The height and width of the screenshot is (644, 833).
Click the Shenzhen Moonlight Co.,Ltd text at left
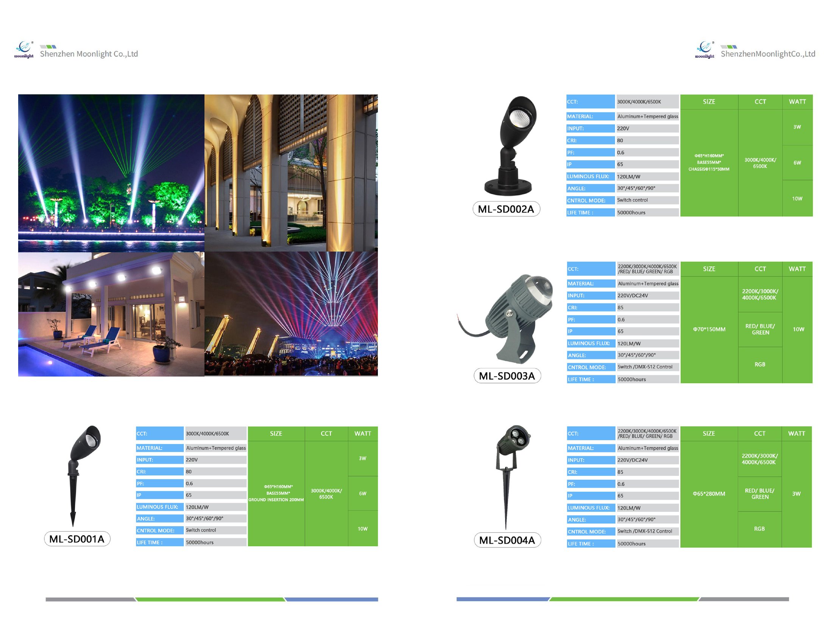(x=89, y=54)
